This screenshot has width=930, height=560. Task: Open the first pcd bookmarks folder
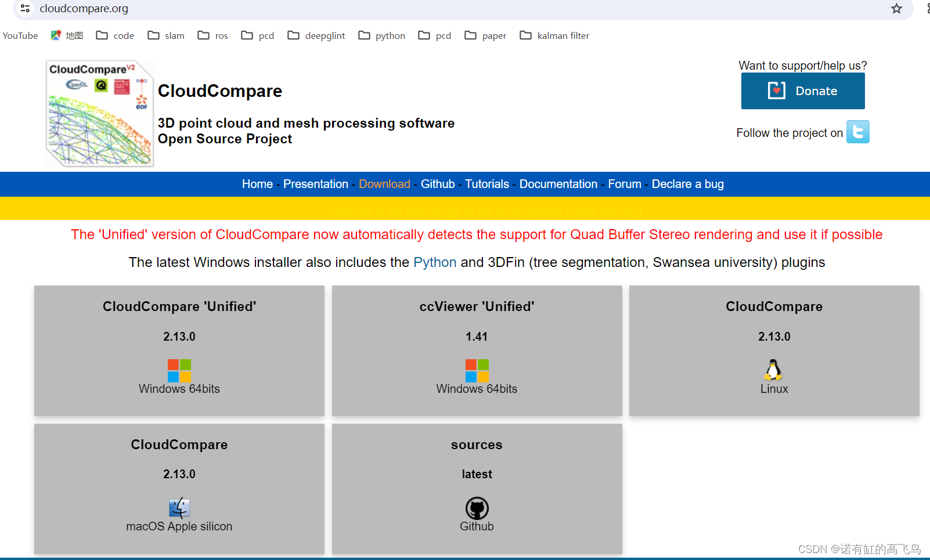tap(258, 35)
